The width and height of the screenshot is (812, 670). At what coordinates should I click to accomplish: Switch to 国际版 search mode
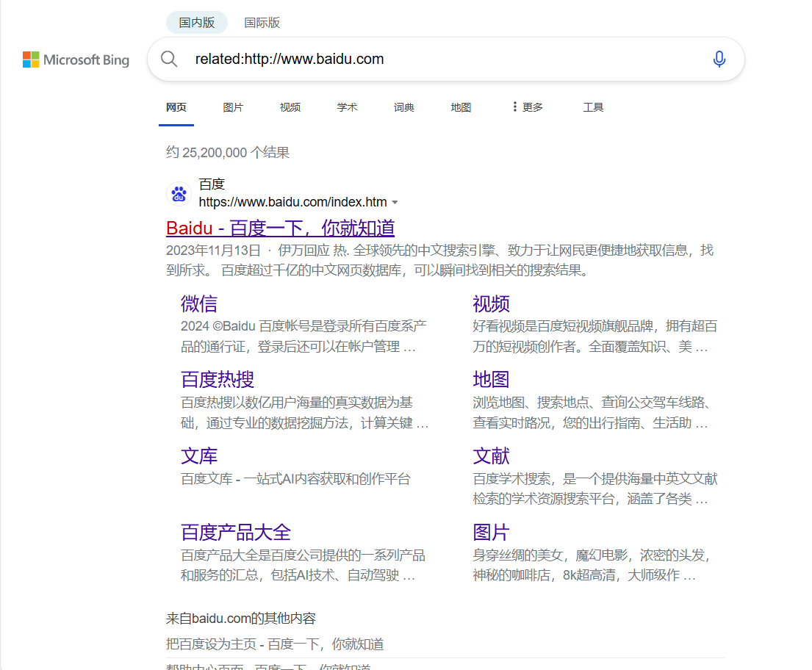click(x=262, y=22)
